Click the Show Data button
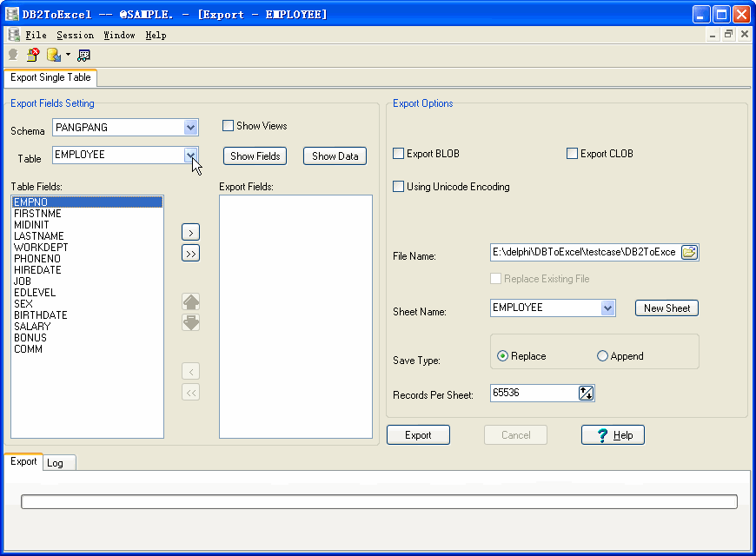This screenshot has width=756, height=556. [335, 156]
